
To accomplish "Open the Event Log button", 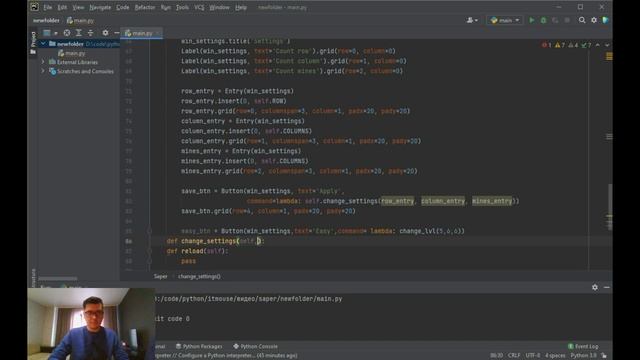I will point(583,346).
